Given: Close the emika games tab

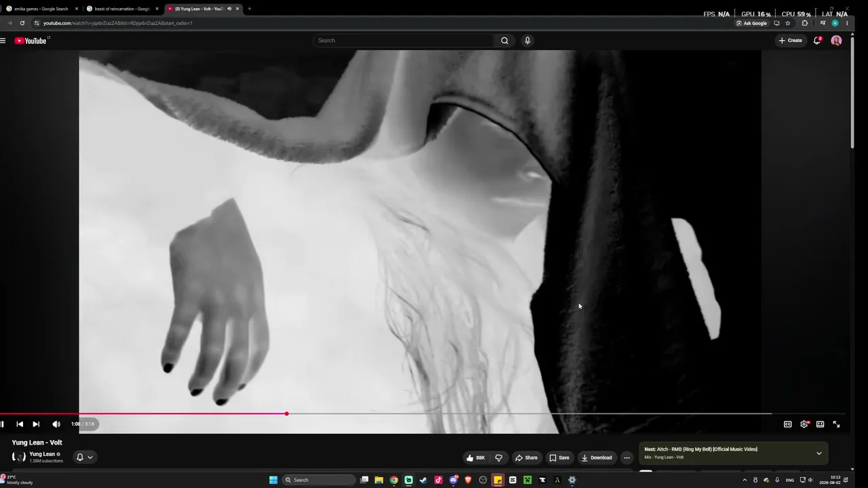Looking at the screenshot, I should [x=76, y=9].
